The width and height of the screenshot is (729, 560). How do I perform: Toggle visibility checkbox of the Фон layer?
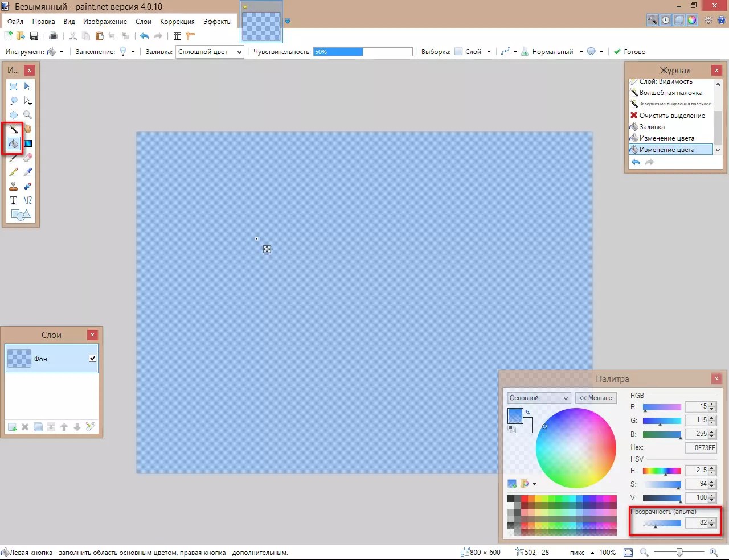92,359
